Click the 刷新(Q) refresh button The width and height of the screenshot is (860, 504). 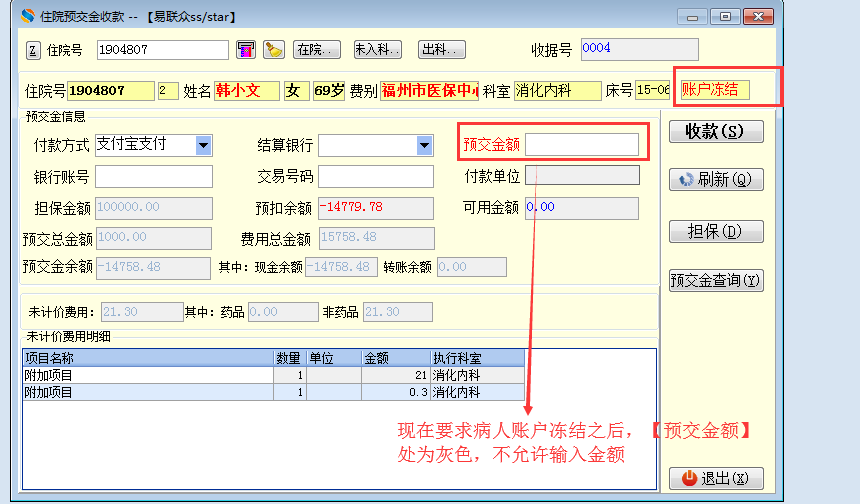click(716, 179)
